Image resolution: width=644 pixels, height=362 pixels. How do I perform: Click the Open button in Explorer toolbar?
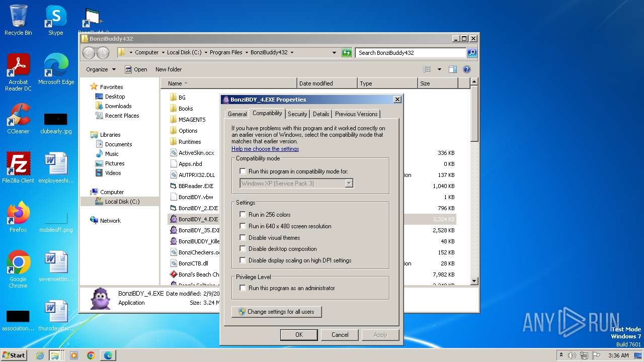tap(136, 69)
